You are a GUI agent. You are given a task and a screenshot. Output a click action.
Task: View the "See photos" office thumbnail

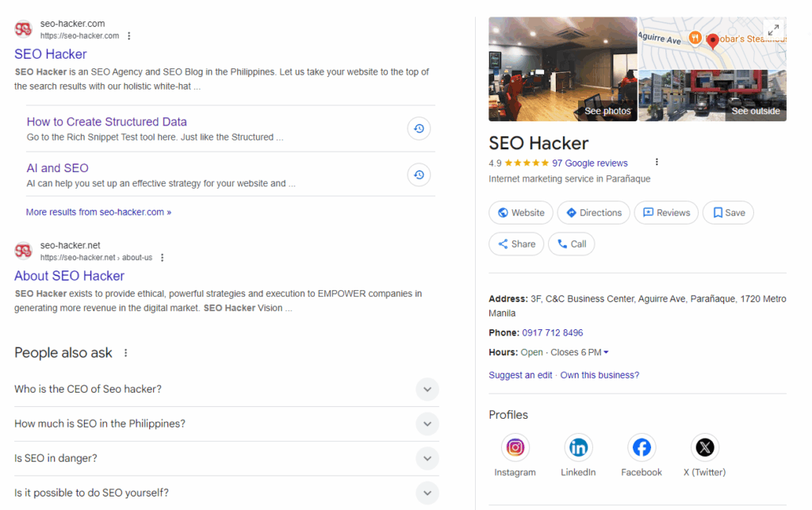[563, 69]
